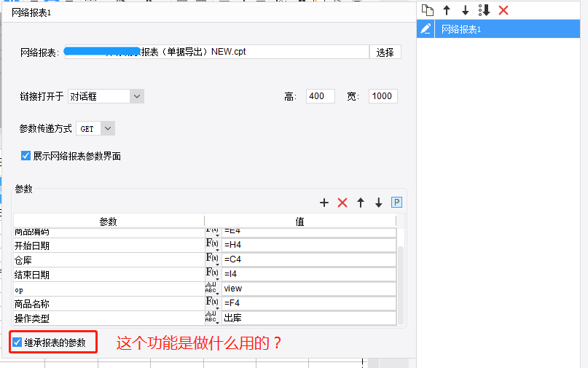Click the =F4 value cell
Image resolution: width=588 pixels, height=368 pixels.
click(309, 303)
